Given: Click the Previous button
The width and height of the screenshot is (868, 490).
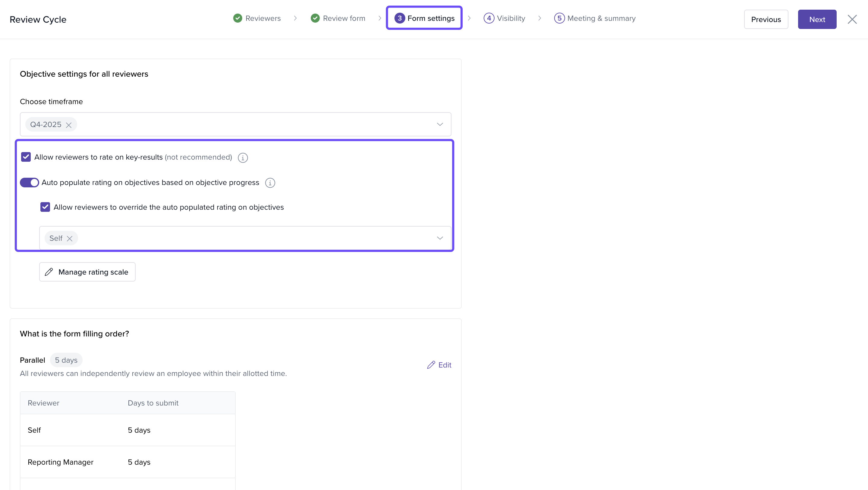Looking at the screenshot, I should pyautogui.click(x=766, y=19).
